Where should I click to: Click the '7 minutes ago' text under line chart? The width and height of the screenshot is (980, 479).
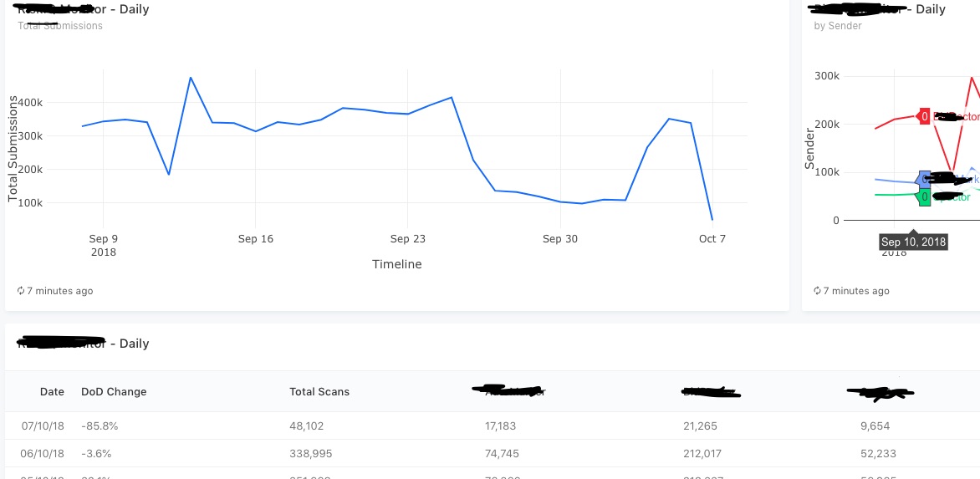coord(60,290)
